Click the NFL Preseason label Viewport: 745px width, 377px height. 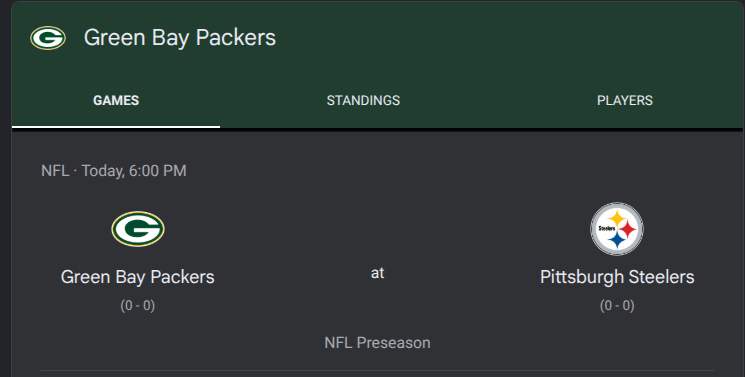(377, 343)
